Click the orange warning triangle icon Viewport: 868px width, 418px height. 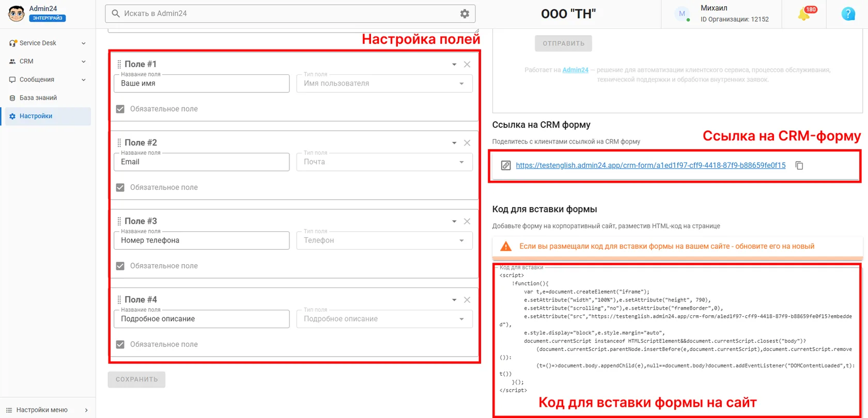(x=506, y=247)
